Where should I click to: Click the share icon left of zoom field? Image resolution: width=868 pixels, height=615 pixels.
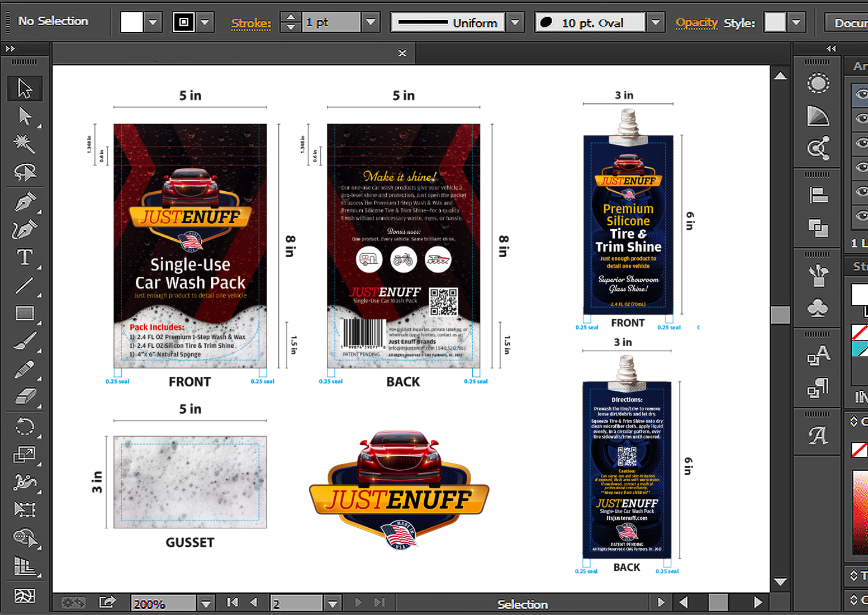(107, 602)
